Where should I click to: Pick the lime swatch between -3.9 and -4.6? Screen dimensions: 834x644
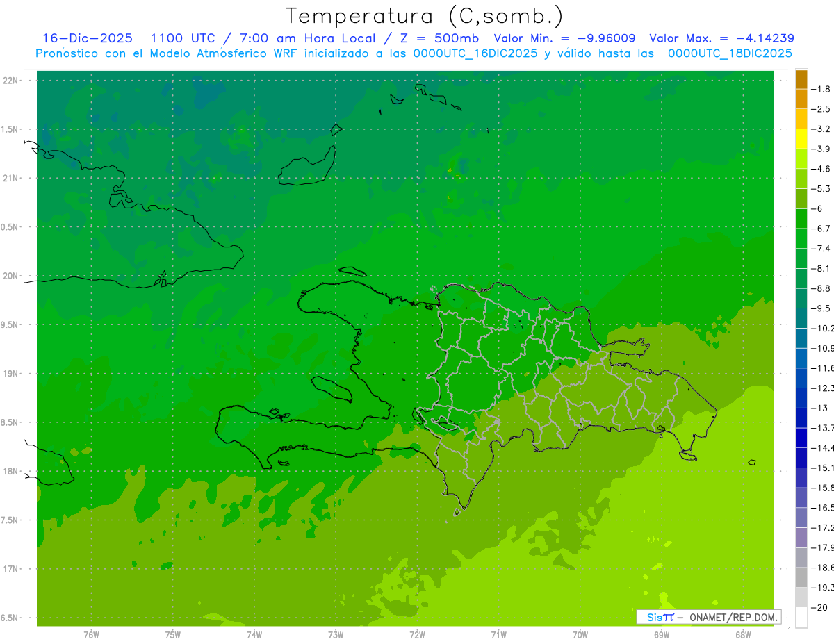(801, 159)
